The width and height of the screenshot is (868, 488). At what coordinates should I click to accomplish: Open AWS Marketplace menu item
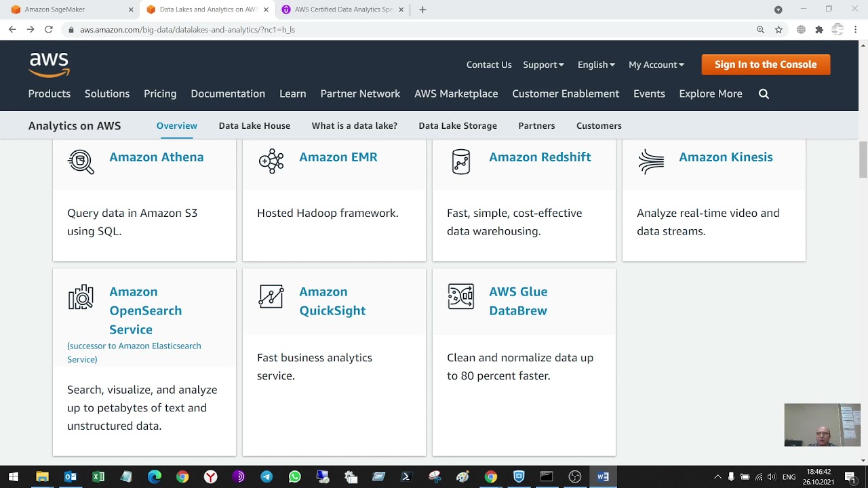pyautogui.click(x=456, y=94)
